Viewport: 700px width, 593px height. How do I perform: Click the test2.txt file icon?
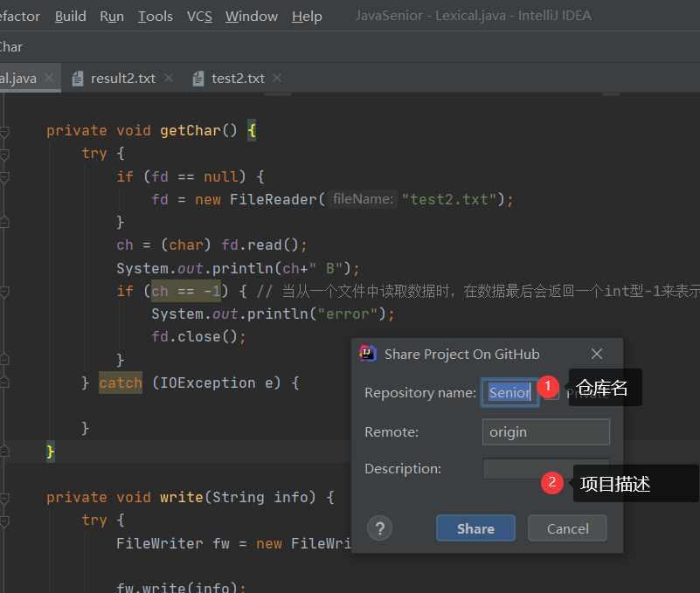coord(198,79)
